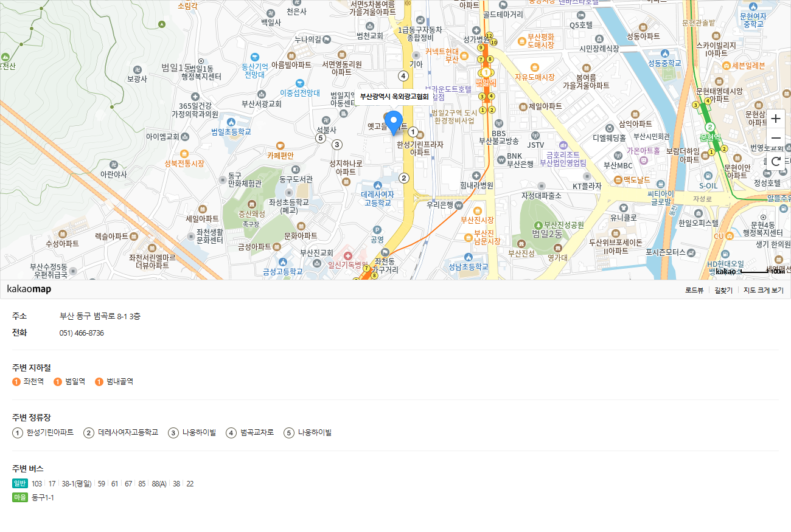Click the zoom out minus button
Image resolution: width=791 pixels, height=532 pixels.
point(775,139)
